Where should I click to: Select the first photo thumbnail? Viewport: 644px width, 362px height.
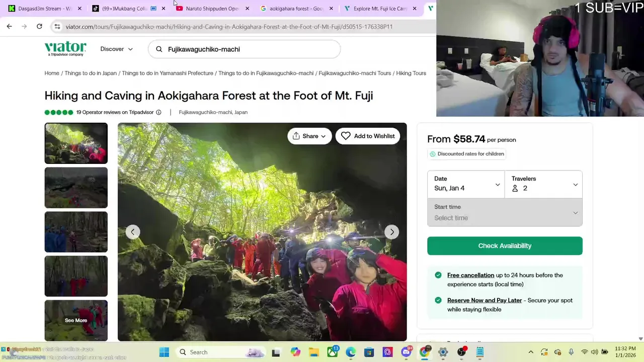(x=76, y=143)
